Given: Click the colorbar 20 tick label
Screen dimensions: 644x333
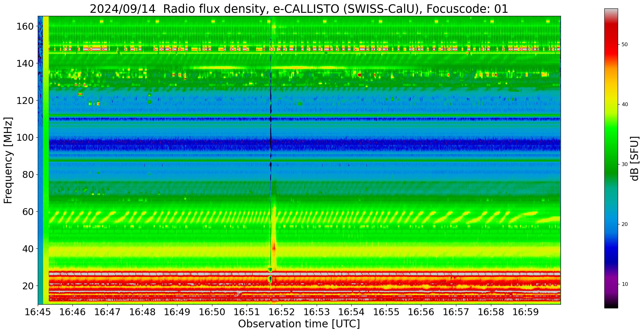Looking at the screenshot, I should (625, 224).
